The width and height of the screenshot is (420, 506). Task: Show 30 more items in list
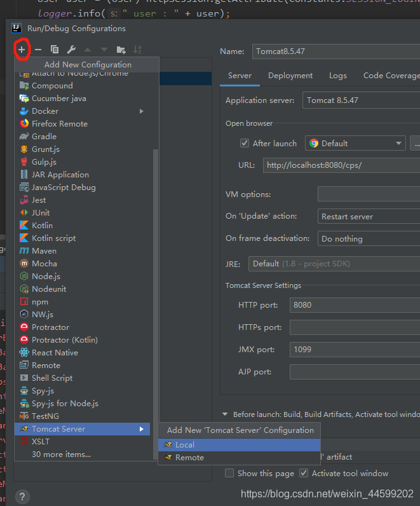(82, 455)
